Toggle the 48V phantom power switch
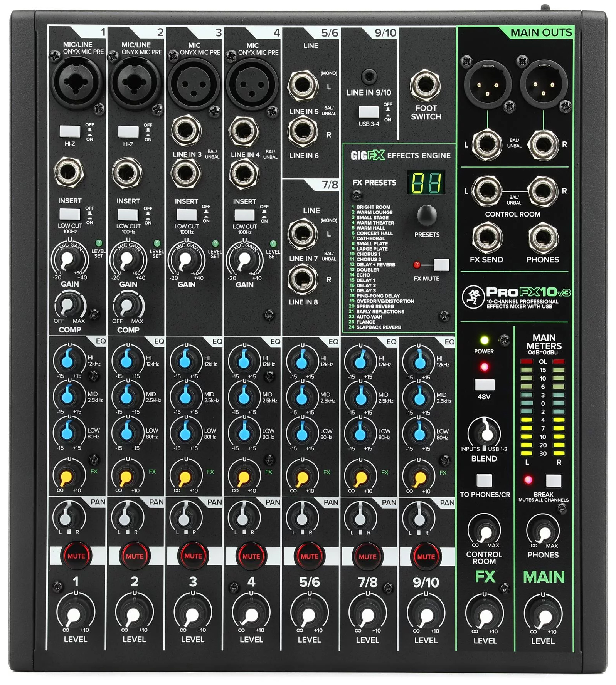Viewport: 616px width, 685px height. (485, 385)
